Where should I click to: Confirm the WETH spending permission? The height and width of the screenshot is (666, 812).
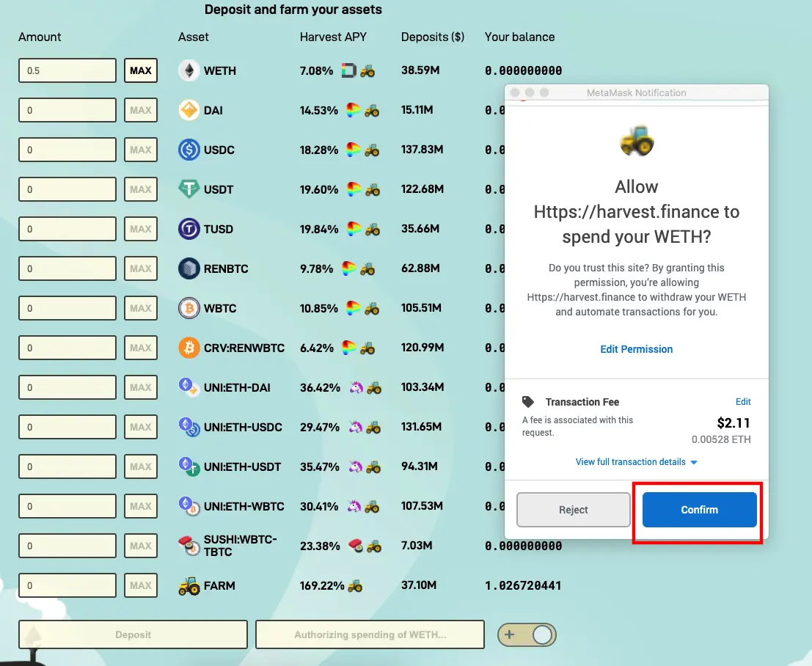699,510
